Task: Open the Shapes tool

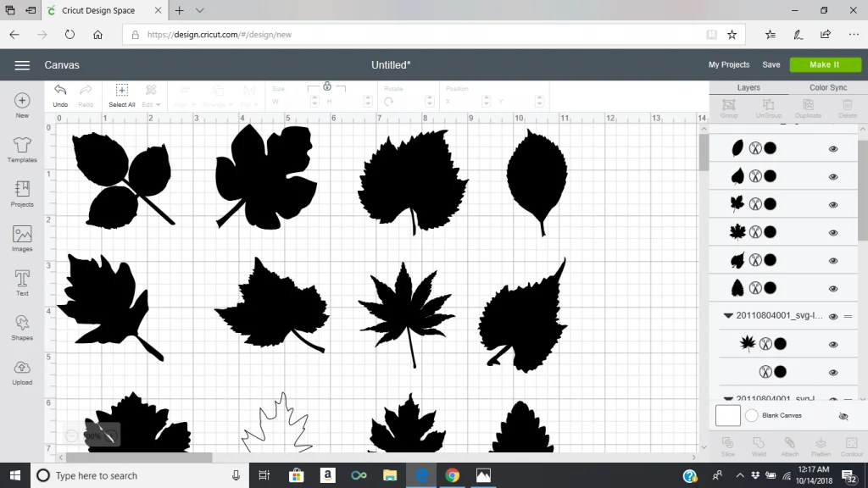Action: [22, 324]
